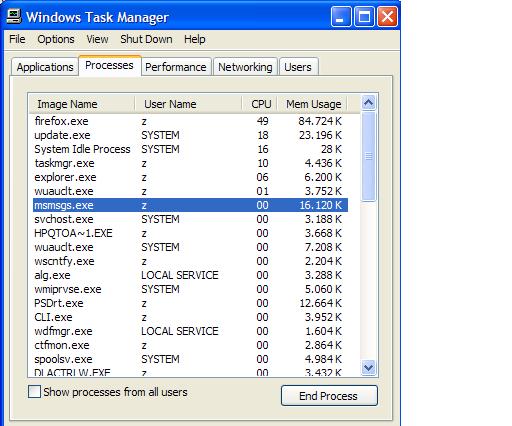512x426 pixels.
Task: Select the ctfmon.exe process
Action: [x=190, y=345]
